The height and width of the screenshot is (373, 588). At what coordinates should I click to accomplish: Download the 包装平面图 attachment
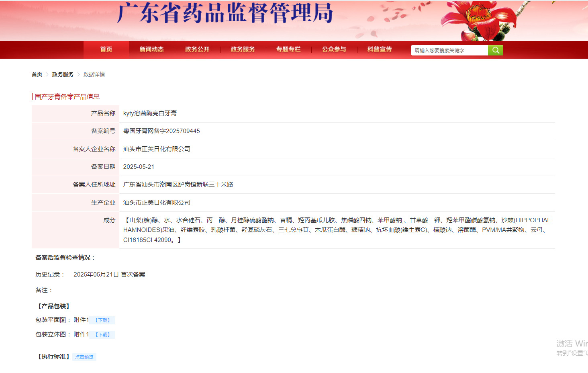103,320
